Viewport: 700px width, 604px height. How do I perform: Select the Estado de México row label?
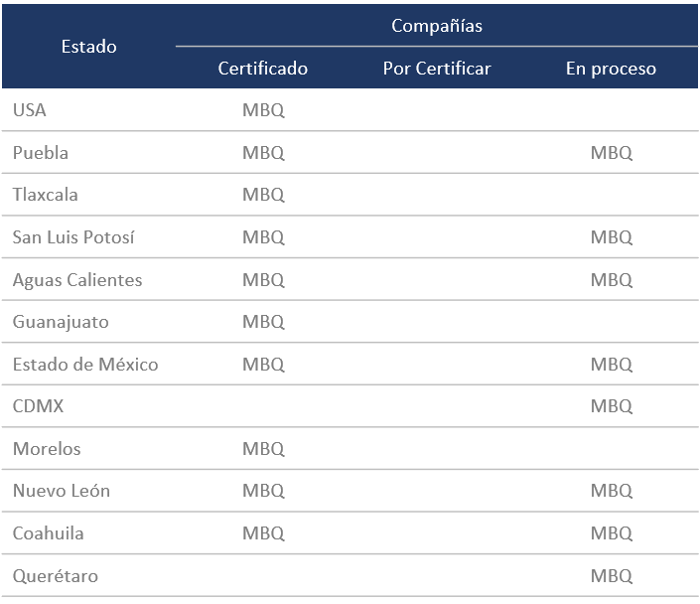(x=85, y=365)
